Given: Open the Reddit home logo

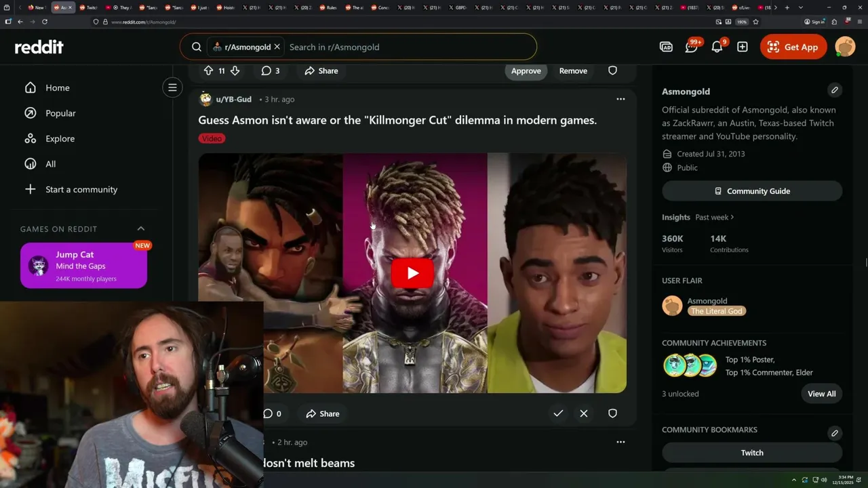Looking at the screenshot, I should (39, 47).
